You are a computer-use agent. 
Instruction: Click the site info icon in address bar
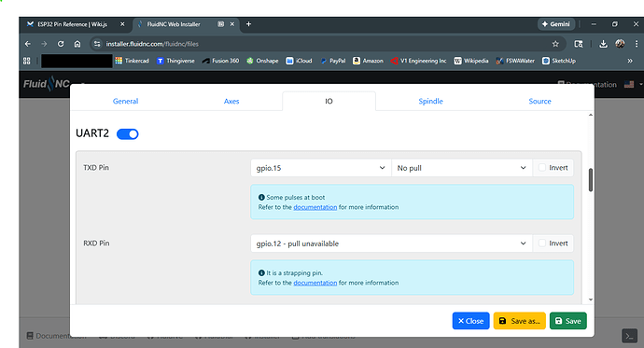97,44
